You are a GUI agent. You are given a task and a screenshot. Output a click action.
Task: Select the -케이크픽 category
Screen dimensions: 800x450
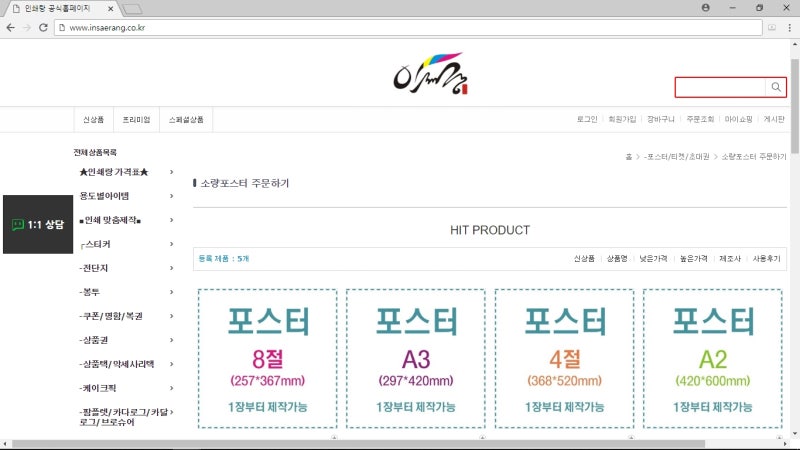click(97, 388)
